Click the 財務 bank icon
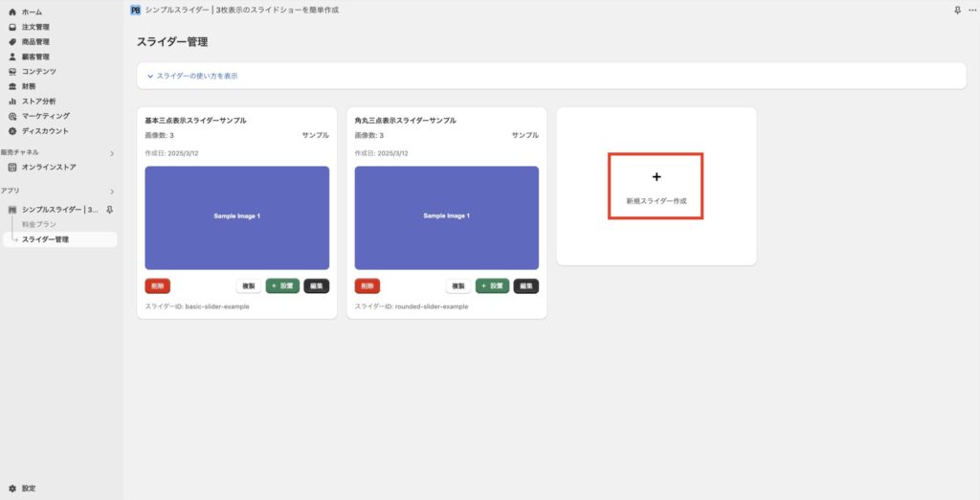The height and width of the screenshot is (500, 980). (11, 86)
